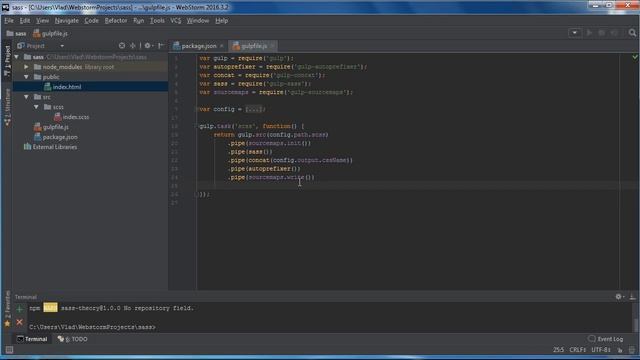Open the Help menu
Image resolution: width=640 pixels, height=360 pixels.
tap(222, 20)
